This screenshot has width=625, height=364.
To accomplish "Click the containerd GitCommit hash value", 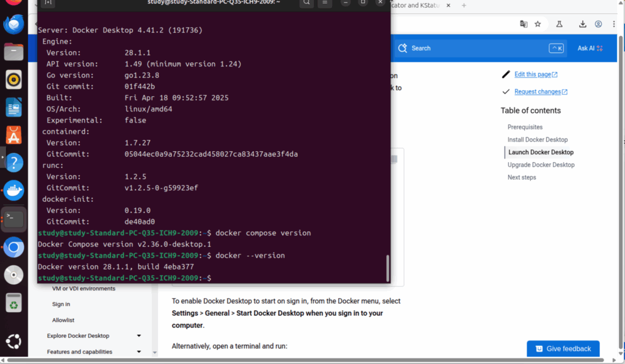I will tap(211, 154).
